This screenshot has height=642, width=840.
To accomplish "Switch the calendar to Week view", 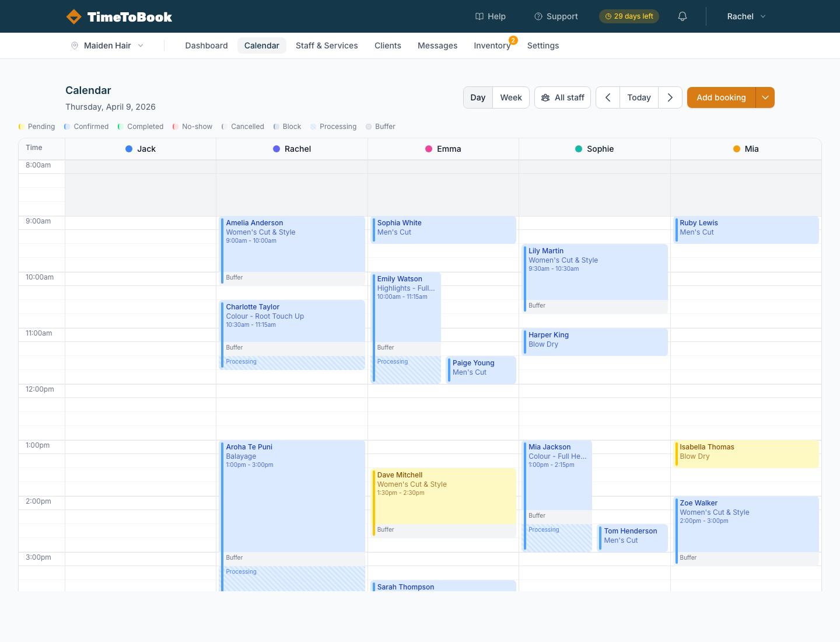I will [x=510, y=97].
